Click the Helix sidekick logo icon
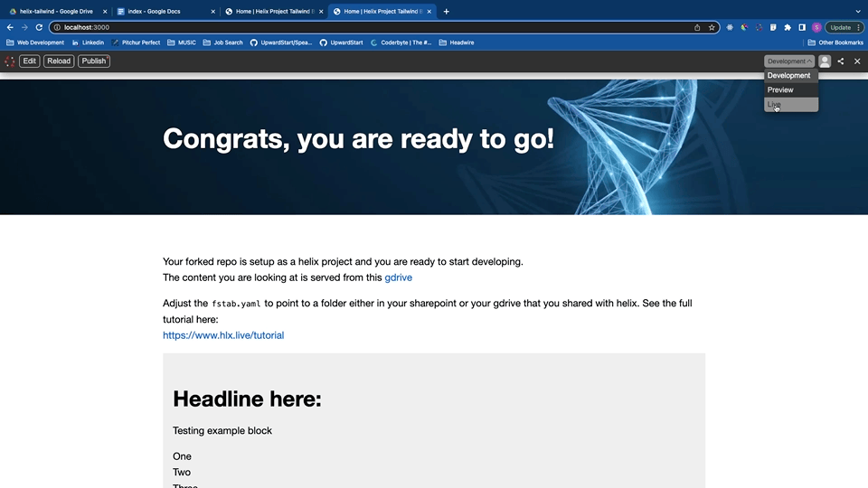868x488 pixels. [x=10, y=61]
